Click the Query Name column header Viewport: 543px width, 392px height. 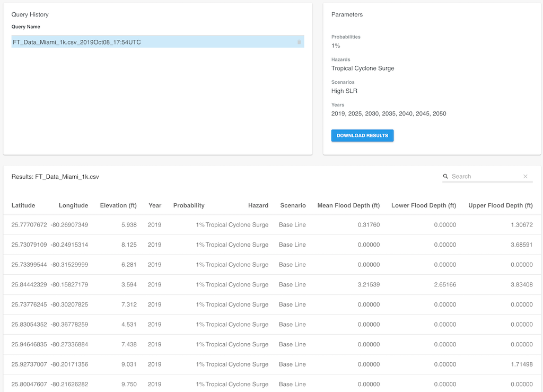[26, 27]
